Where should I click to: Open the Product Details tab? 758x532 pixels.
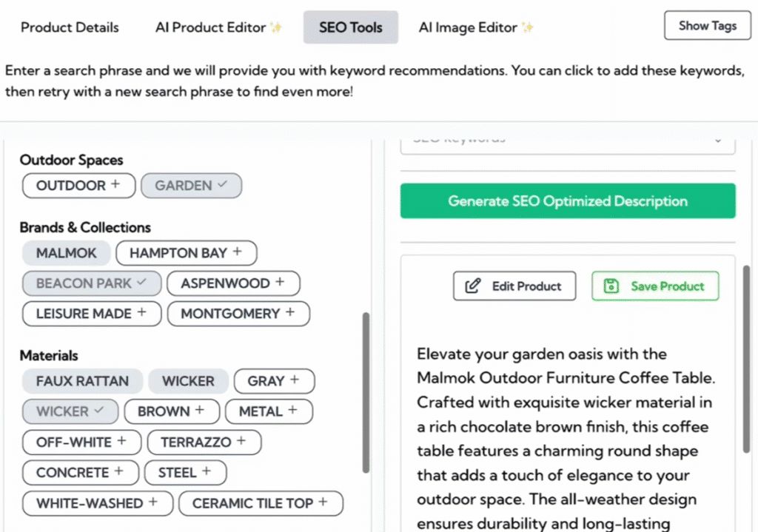point(70,27)
